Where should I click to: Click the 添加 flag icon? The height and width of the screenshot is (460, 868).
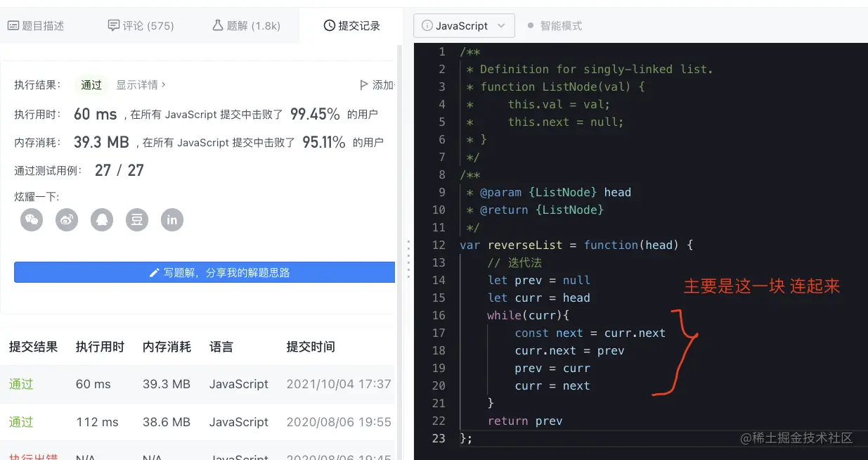(363, 85)
